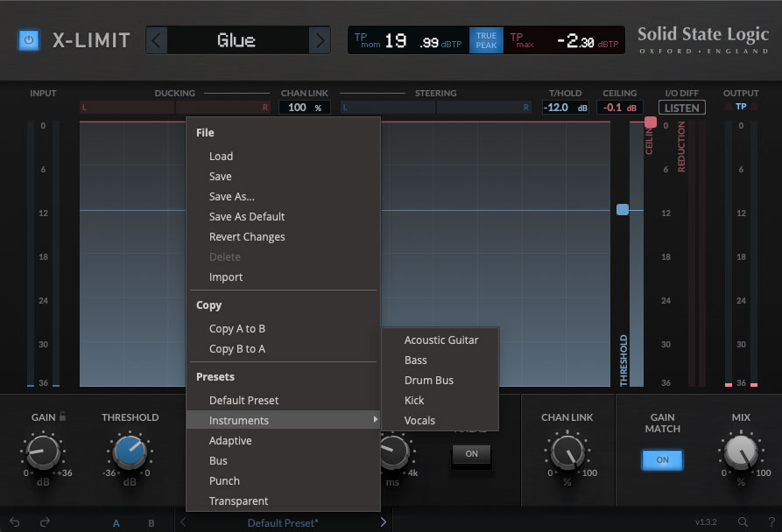
Task: Expand the Instruments submenu
Action: pos(283,420)
